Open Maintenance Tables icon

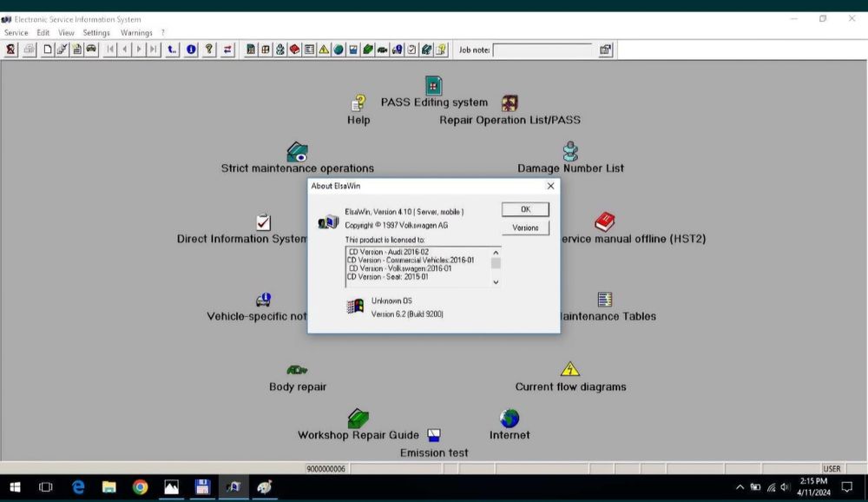pyautogui.click(x=604, y=300)
